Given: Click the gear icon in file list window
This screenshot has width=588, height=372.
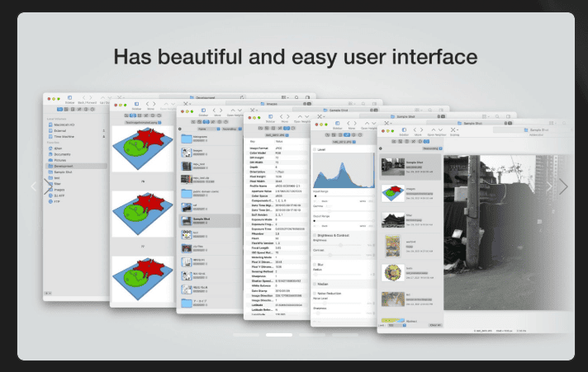Looking at the screenshot, I should point(180,129).
